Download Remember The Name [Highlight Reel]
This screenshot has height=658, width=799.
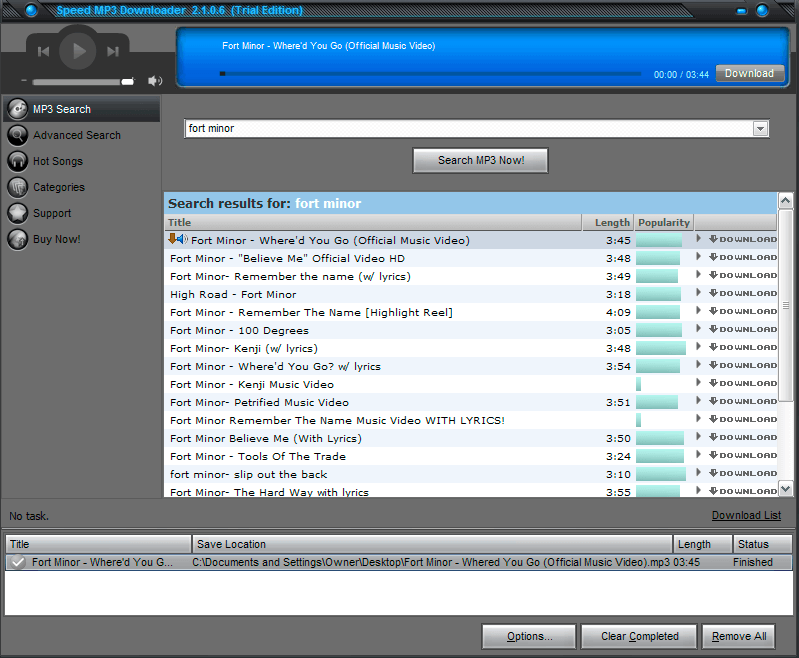(743, 311)
